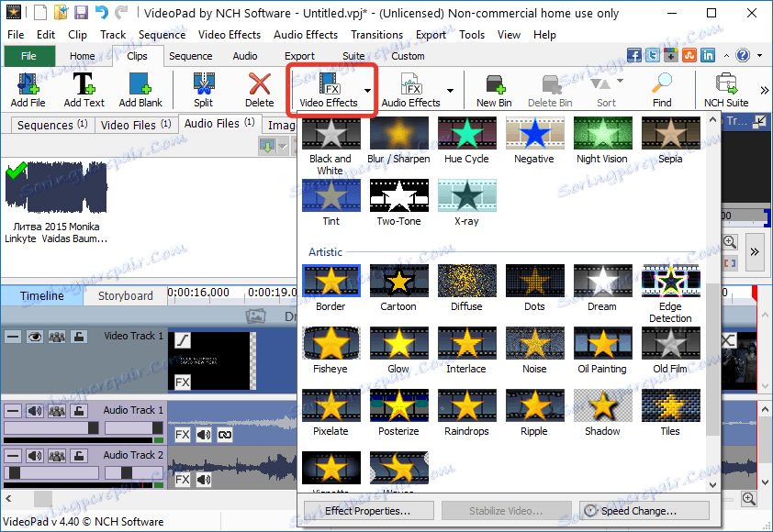Adjust the Audio Track 1 volume slider

51,427
